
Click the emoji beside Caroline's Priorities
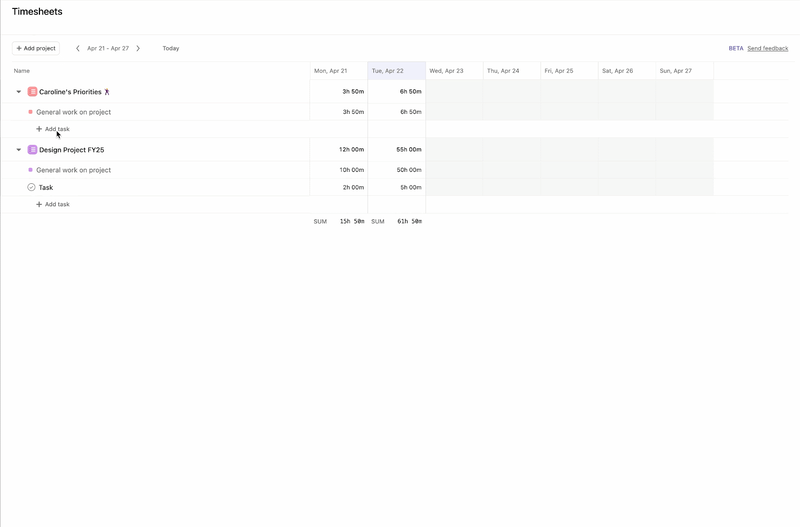(107, 92)
